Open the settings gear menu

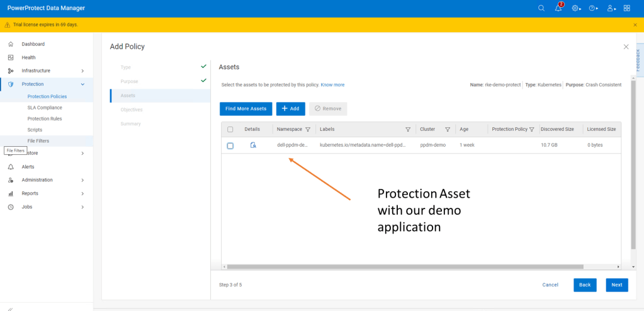(x=575, y=8)
